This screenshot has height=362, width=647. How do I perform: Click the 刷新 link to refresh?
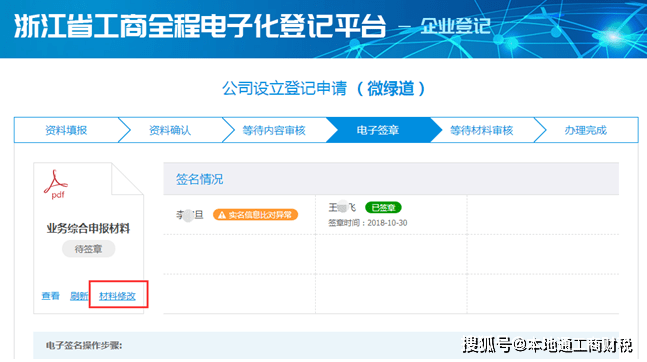point(79,296)
